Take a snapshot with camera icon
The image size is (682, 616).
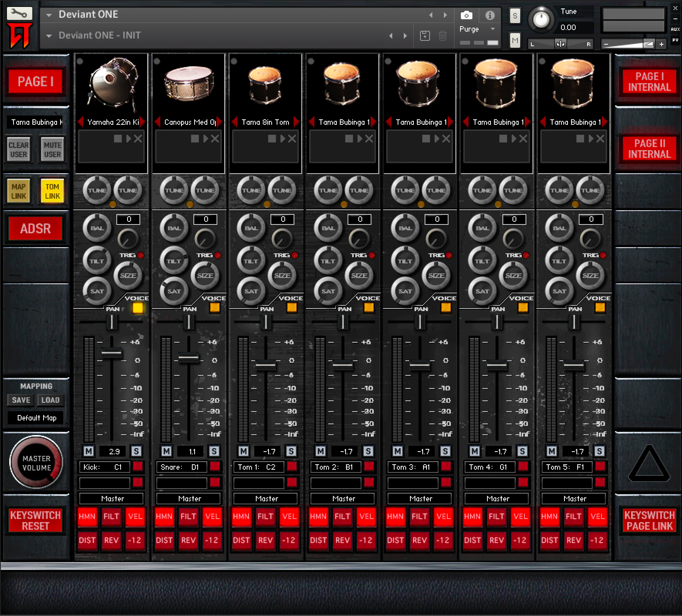(466, 15)
